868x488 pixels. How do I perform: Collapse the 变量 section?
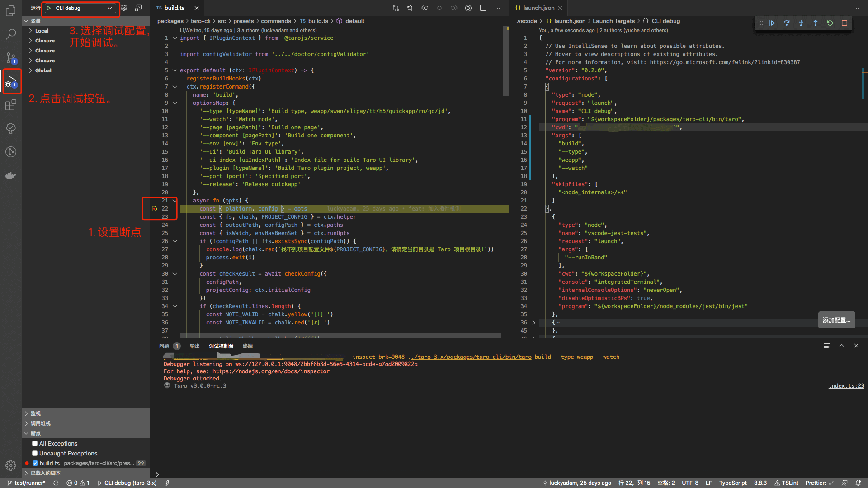tap(86, 21)
